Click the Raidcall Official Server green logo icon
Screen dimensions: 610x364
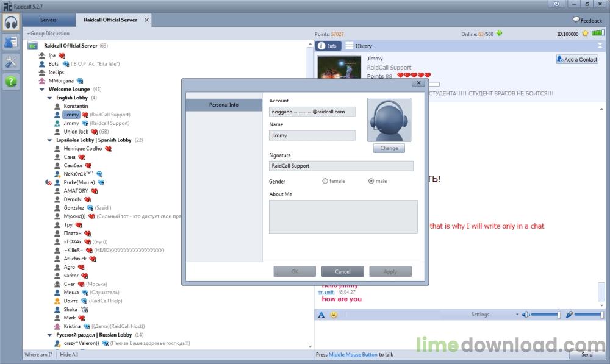pyautogui.click(x=32, y=46)
